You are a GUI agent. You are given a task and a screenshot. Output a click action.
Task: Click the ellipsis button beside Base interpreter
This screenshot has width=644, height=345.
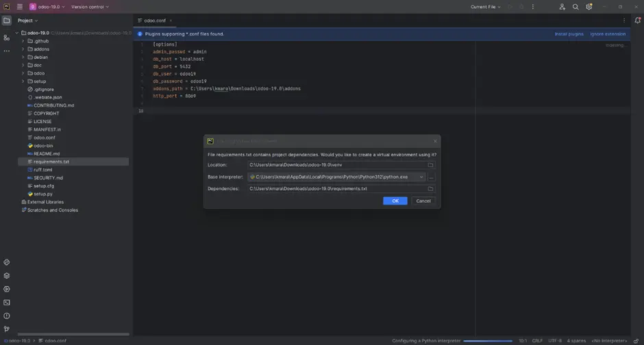point(431,177)
